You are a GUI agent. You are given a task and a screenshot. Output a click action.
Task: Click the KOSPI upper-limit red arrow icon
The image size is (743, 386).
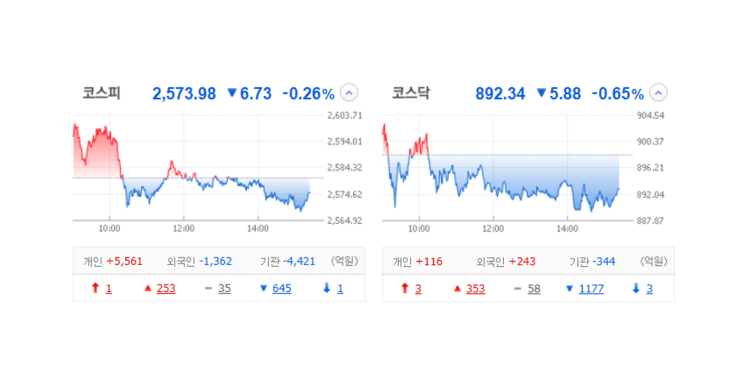click(95, 288)
